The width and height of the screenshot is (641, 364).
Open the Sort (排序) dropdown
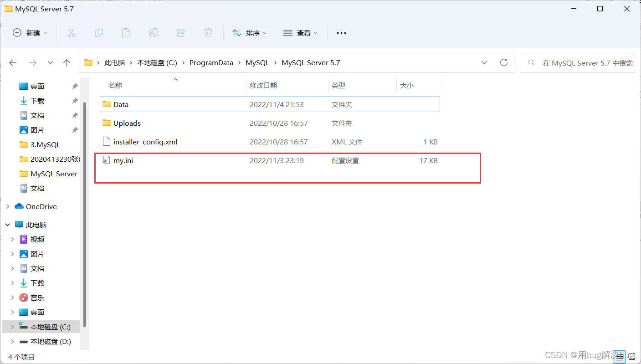click(249, 33)
